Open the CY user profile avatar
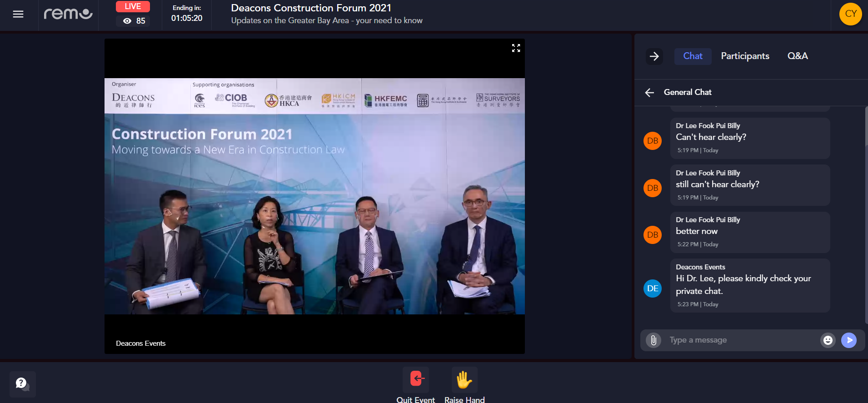This screenshot has height=403, width=868. 851,14
